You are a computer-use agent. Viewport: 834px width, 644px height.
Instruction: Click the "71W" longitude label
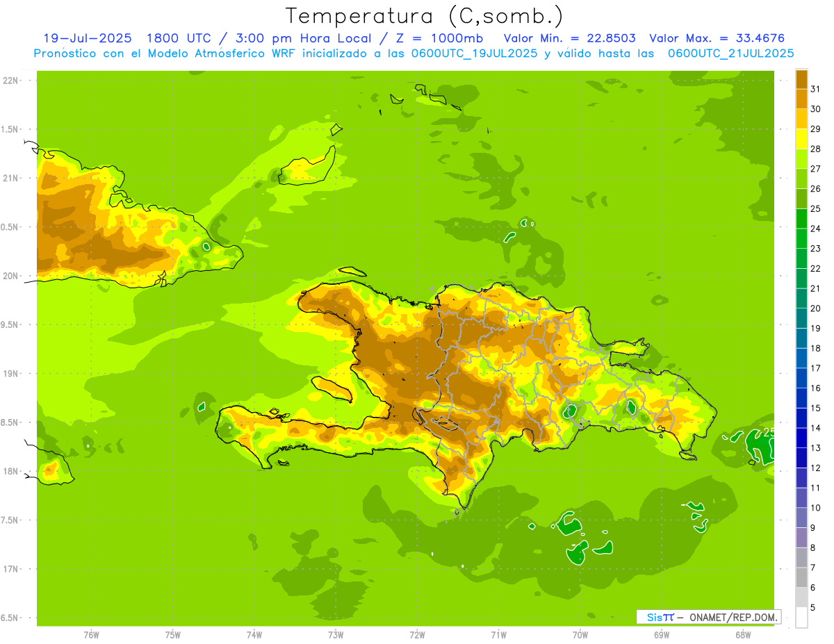pos(498,635)
